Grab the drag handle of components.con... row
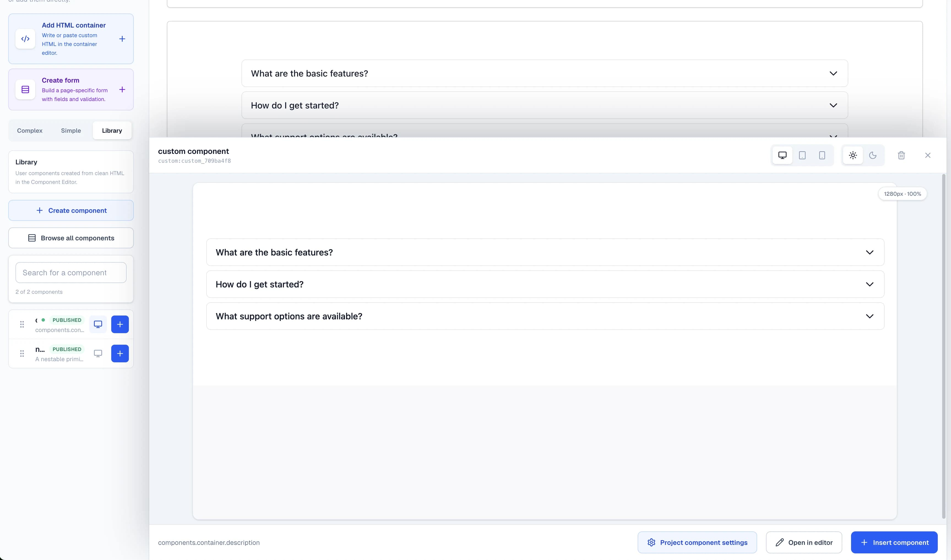Viewport: 951px width, 560px height. (x=22, y=324)
